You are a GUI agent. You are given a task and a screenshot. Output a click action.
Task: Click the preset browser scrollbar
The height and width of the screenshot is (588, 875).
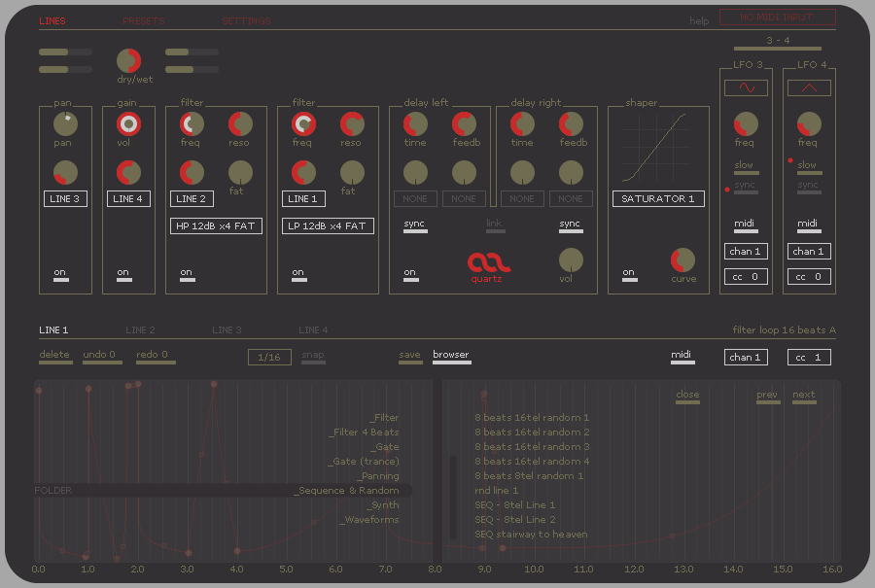coord(451,497)
